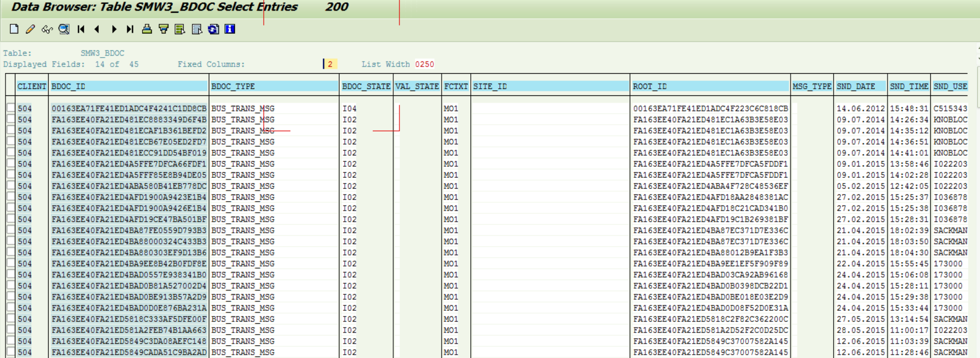
Task: Jump to last page arrow
Action: coord(130,29)
